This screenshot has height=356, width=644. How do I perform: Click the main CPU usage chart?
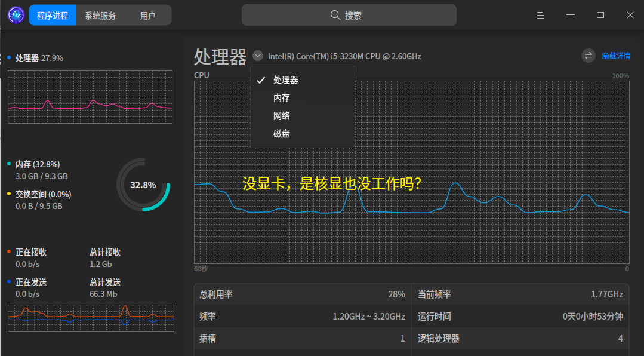click(x=412, y=172)
